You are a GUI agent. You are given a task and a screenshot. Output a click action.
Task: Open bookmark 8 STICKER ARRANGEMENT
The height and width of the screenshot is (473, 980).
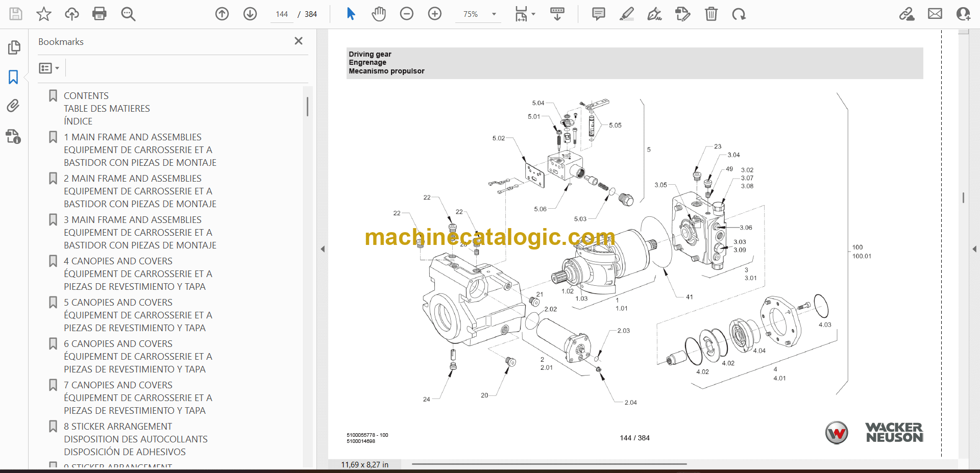(x=118, y=426)
